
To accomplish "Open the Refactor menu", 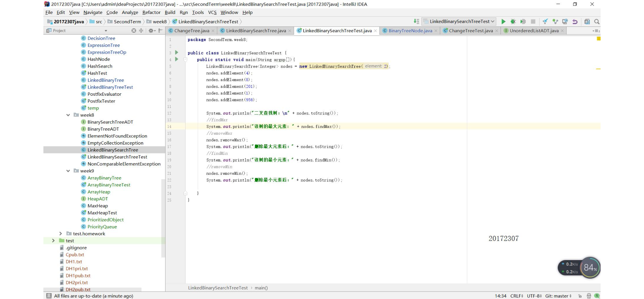I will 151,13.
